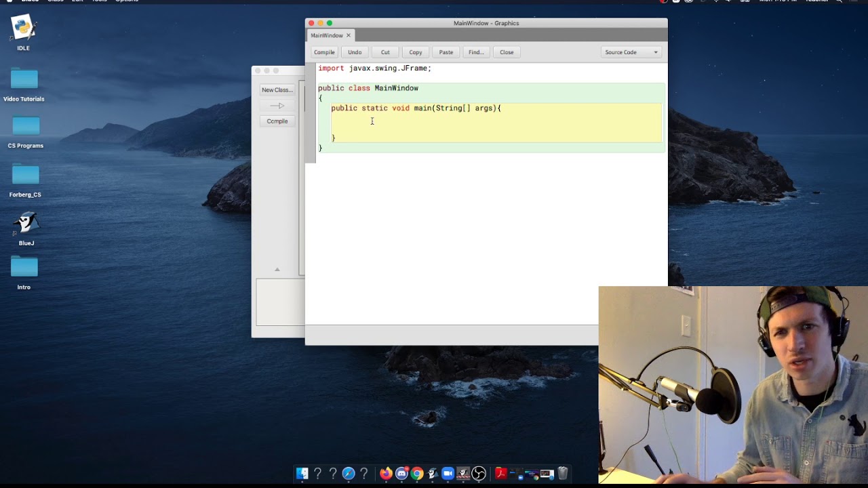Image resolution: width=868 pixels, height=488 pixels.
Task: Click the Undo button
Action: tap(355, 52)
